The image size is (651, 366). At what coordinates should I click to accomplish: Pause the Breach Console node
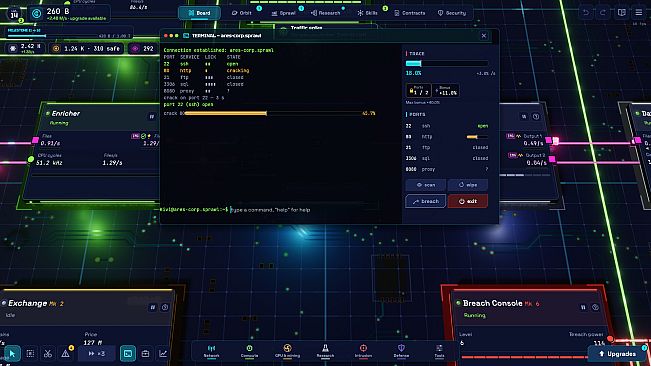[583, 307]
